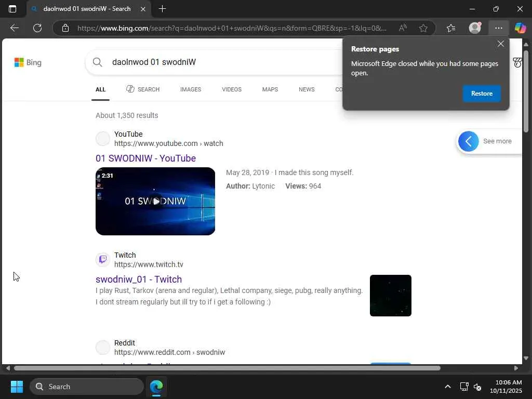This screenshot has width=532, height=399.
Task: Dismiss the Restore pages popup
Action: pos(500,44)
